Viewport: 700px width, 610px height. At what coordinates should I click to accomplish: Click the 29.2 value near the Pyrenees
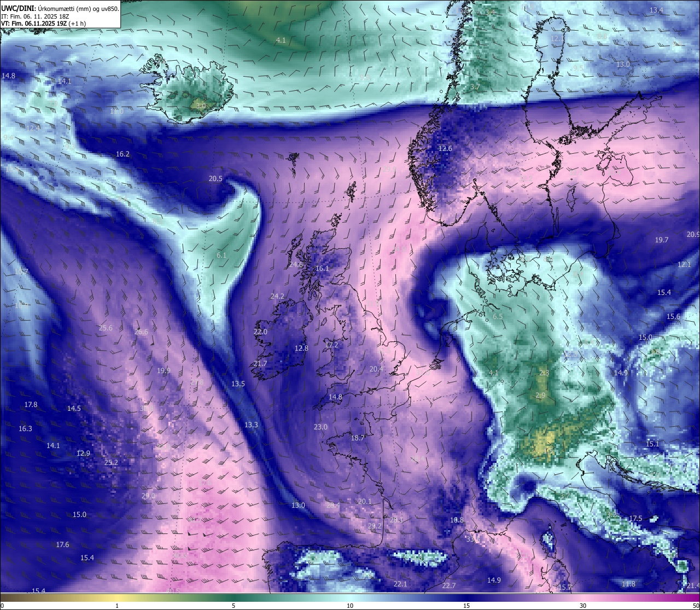[x=375, y=526]
